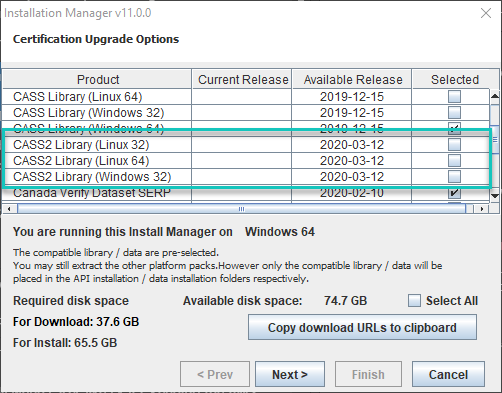502x393 pixels.
Task: Click vertical scrollbar down arrow
Action: coord(495,195)
